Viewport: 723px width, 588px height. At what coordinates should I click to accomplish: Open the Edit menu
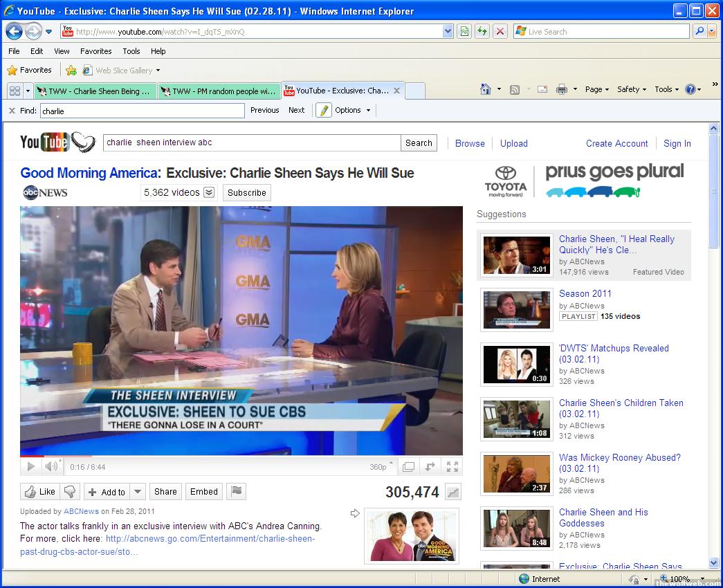(x=37, y=51)
